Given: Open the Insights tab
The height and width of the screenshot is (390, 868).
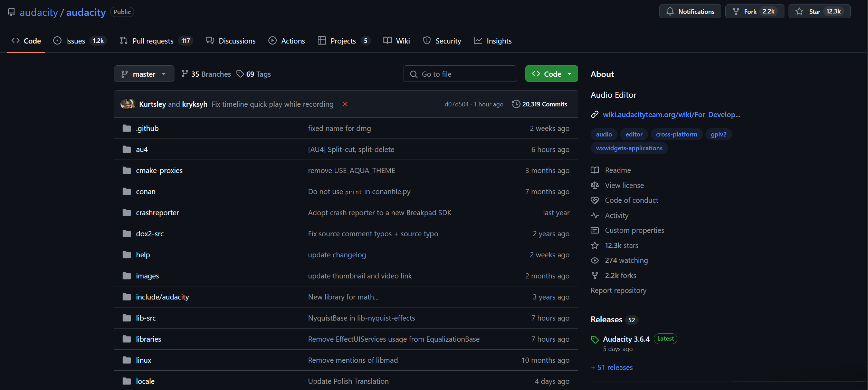Looking at the screenshot, I should (x=498, y=41).
